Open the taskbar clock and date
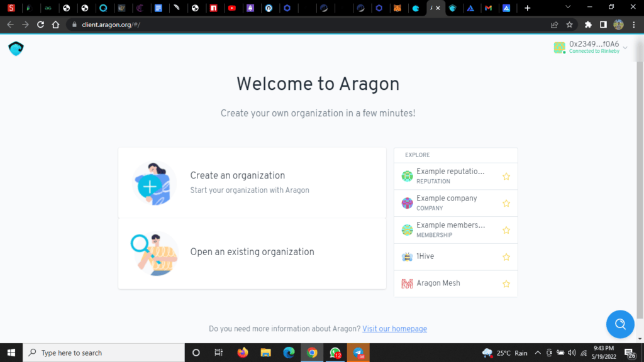 (603, 353)
